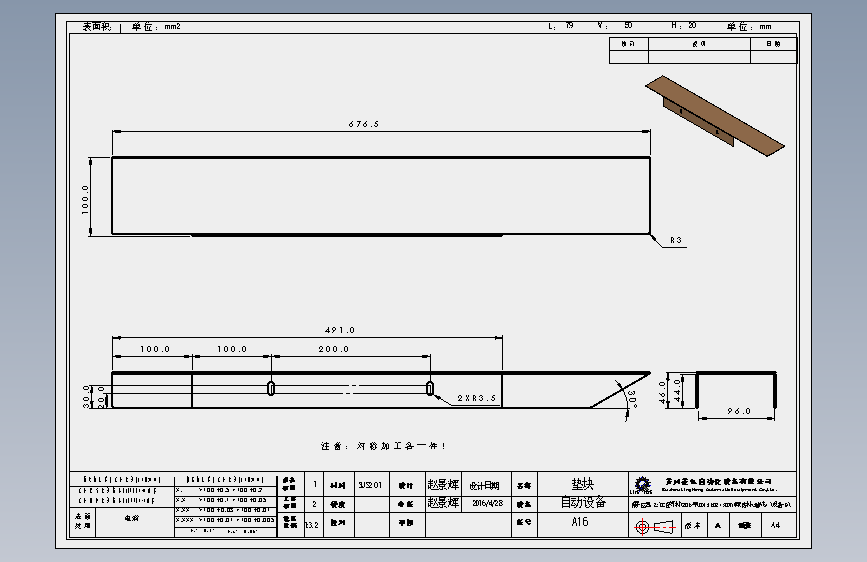
Task: Select the 491.0 dimension
Action: [x=340, y=330]
